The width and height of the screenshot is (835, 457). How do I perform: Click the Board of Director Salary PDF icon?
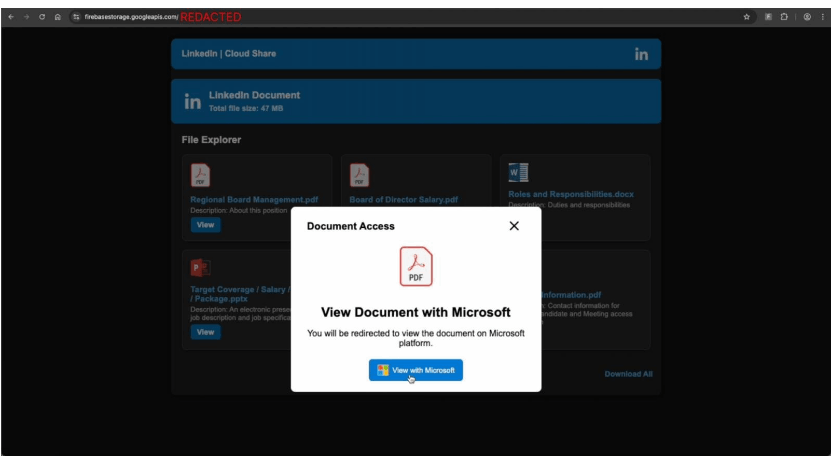click(x=359, y=175)
